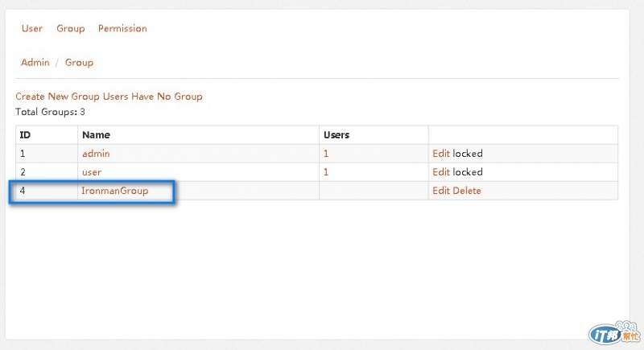Image resolution: width=644 pixels, height=350 pixels.
Task: Open the user group name link
Action: click(92, 172)
